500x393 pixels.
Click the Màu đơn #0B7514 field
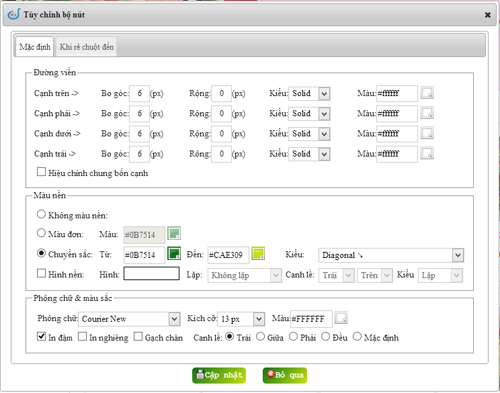(x=144, y=235)
